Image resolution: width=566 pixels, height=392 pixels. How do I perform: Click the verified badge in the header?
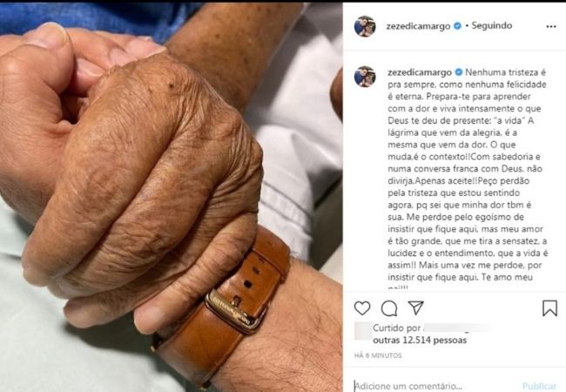[457, 26]
